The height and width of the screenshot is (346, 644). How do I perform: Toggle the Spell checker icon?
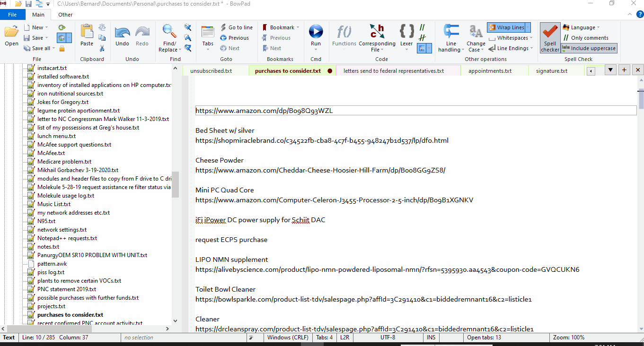tap(549, 37)
